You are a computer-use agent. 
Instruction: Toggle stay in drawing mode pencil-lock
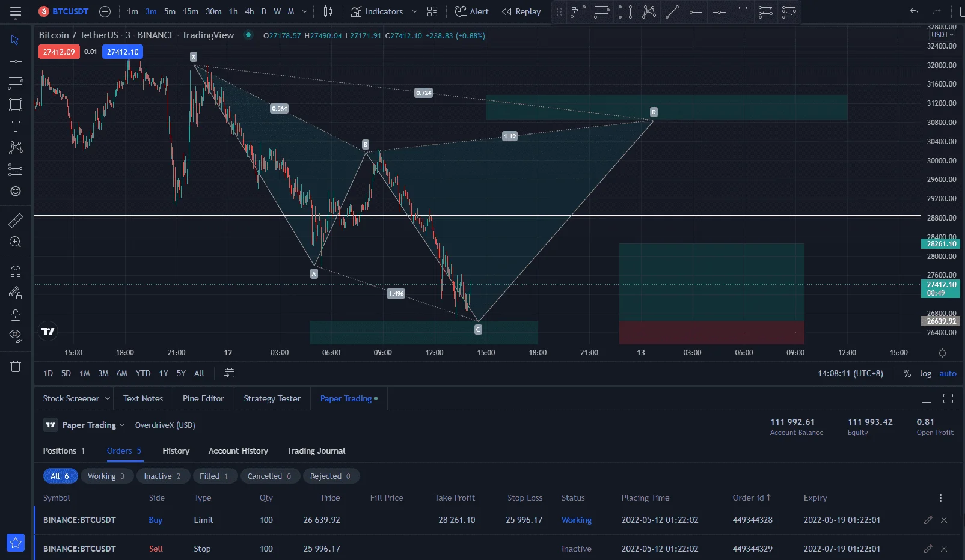[16, 293]
